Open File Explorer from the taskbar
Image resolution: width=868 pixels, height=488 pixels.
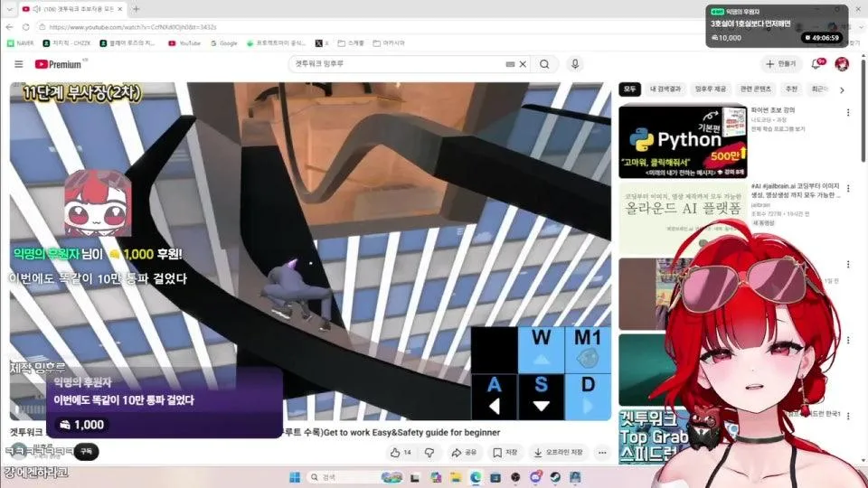[x=456, y=477]
